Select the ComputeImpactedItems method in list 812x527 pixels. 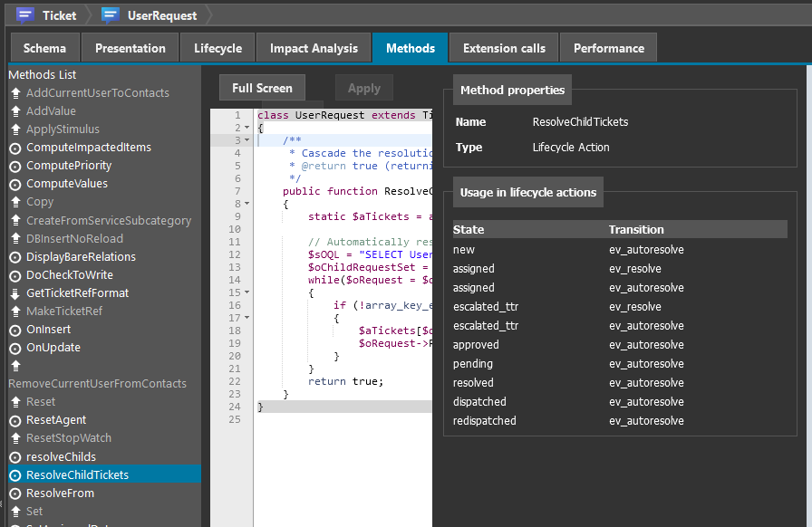pyautogui.click(x=89, y=148)
